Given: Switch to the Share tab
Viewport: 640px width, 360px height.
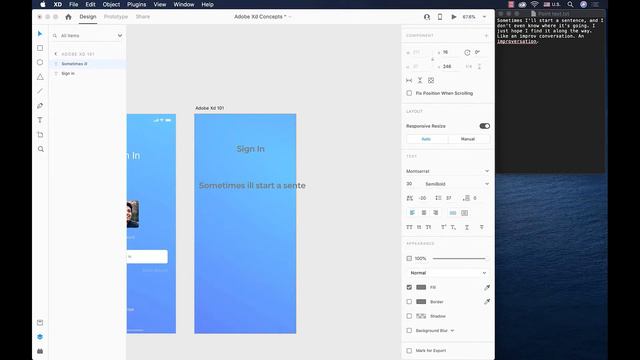Looking at the screenshot, I should 143,17.
